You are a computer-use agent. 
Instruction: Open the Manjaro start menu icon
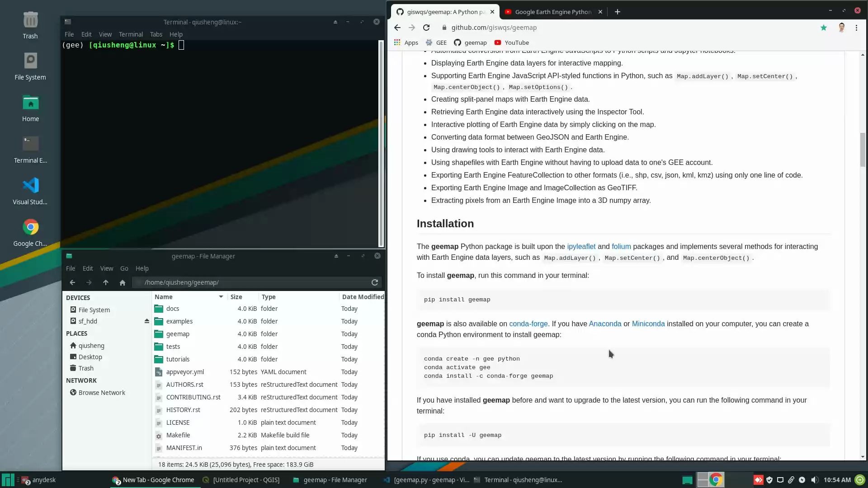(8, 480)
